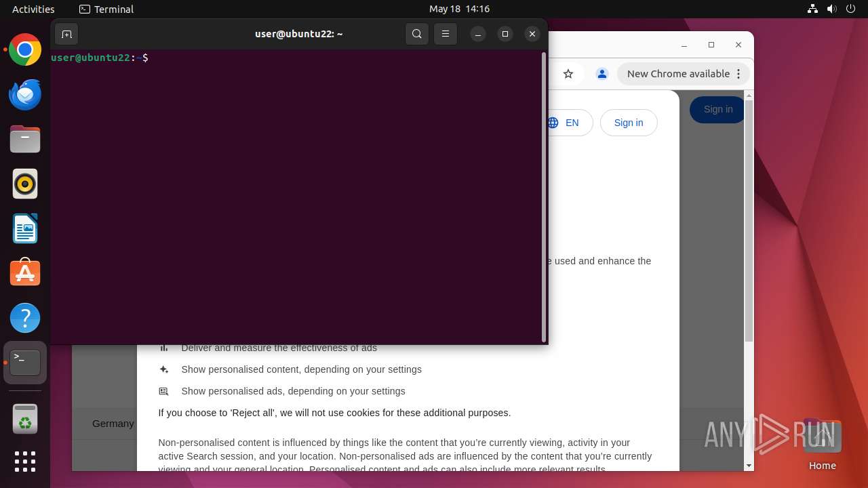Close the Terminal window
The height and width of the screenshot is (488, 868).
pos(532,34)
